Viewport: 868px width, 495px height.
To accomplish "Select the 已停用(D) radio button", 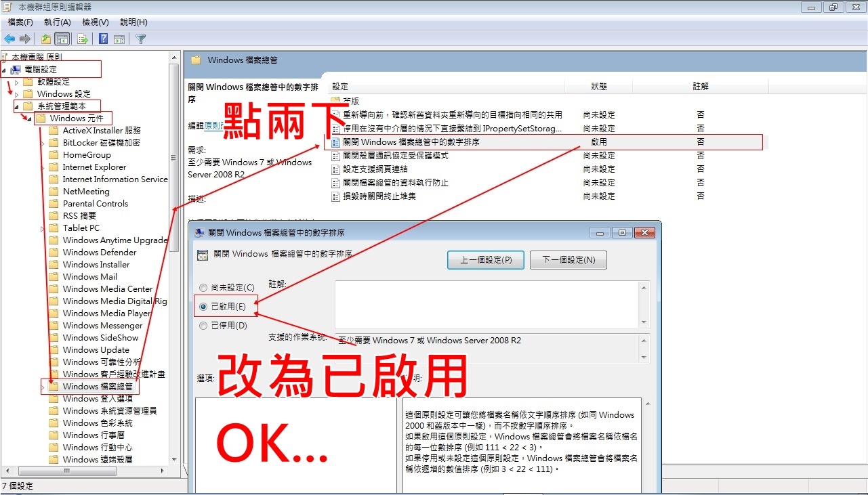I will click(x=203, y=326).
